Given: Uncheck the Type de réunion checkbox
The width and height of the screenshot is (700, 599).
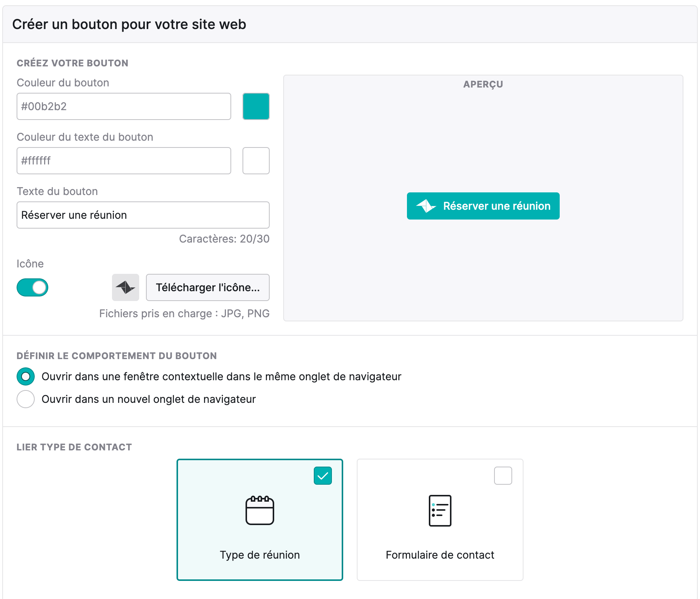Looking at the screenshot, I should [x=323, y=476].
